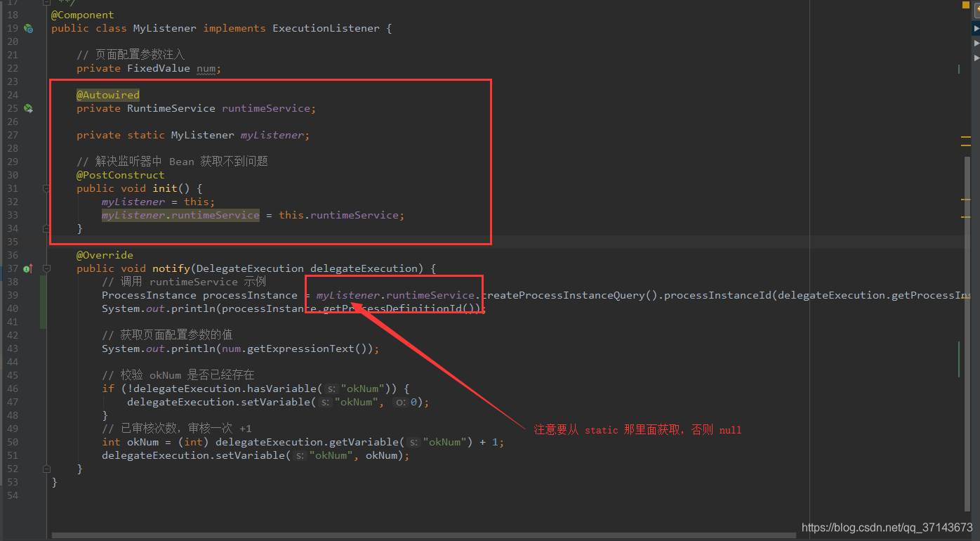This screenshot has height=541, width=980.
Task: Click the runtimeService field name on line 25
Action: 266,108
